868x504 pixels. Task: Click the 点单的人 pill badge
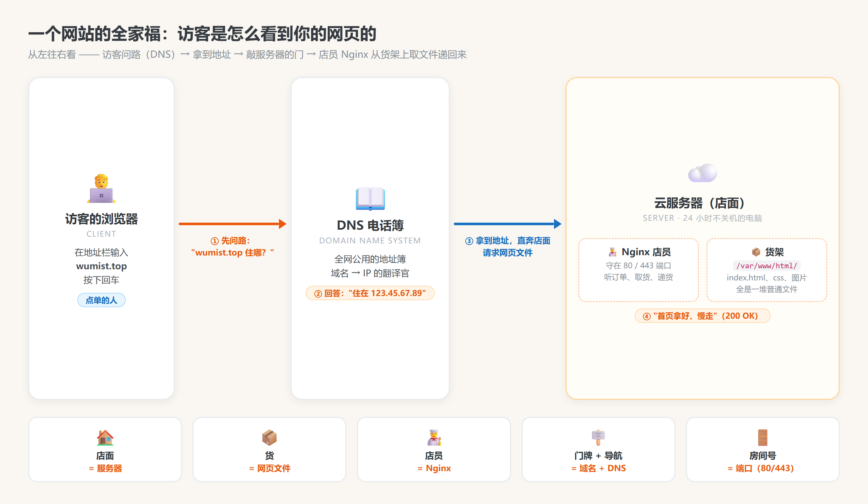[x=101, y=300]
